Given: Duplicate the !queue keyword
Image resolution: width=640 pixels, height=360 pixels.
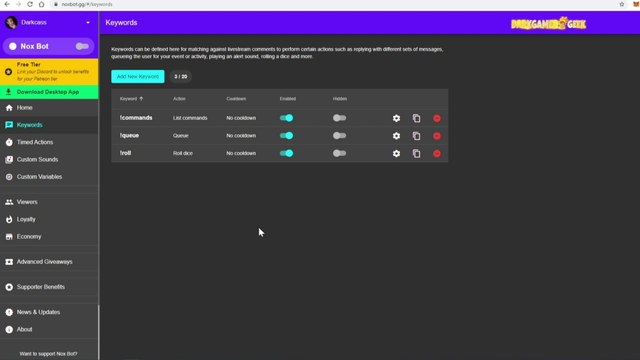Looking at the screenshot, I should 416,136.
